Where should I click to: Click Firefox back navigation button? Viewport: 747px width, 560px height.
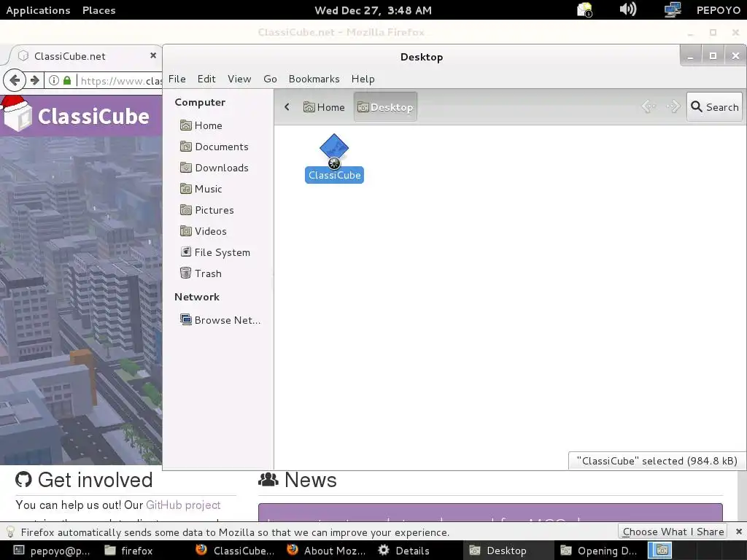point(15,80)
